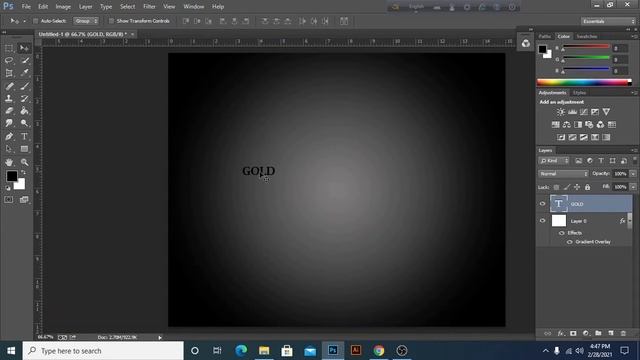Select the Rectangle shape tool
Viewport: 640px width, 360px height.
(24, 149)
